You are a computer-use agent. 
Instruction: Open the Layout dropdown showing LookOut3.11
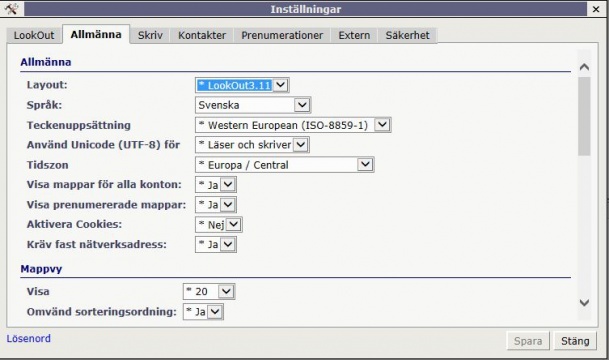pyautogui.click(x=242, y=85)
